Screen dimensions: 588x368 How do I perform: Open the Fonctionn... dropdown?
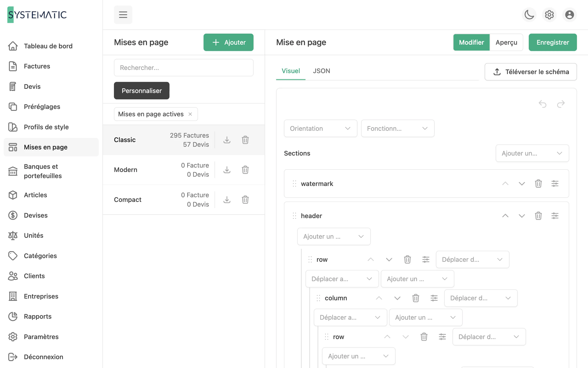pos(398,128)
